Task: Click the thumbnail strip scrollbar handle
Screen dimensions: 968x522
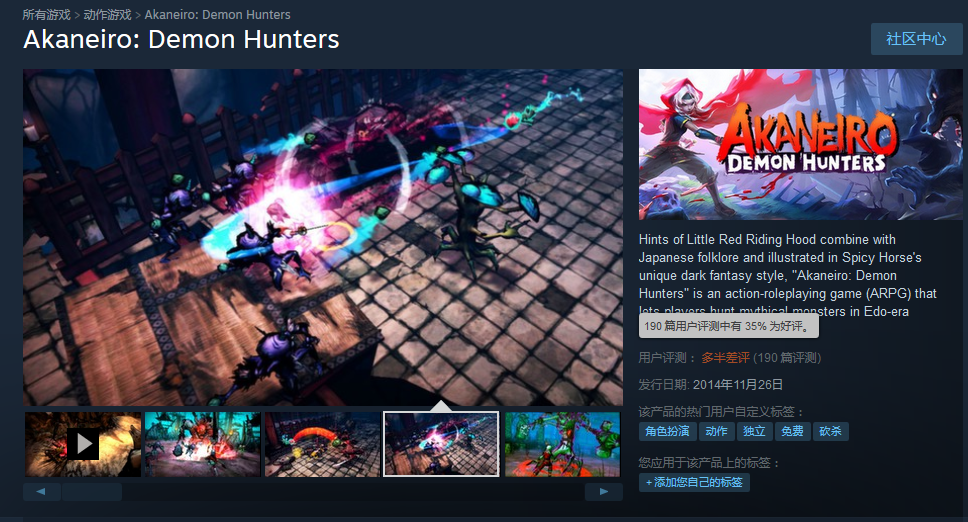Action: [x=92, y=492]
